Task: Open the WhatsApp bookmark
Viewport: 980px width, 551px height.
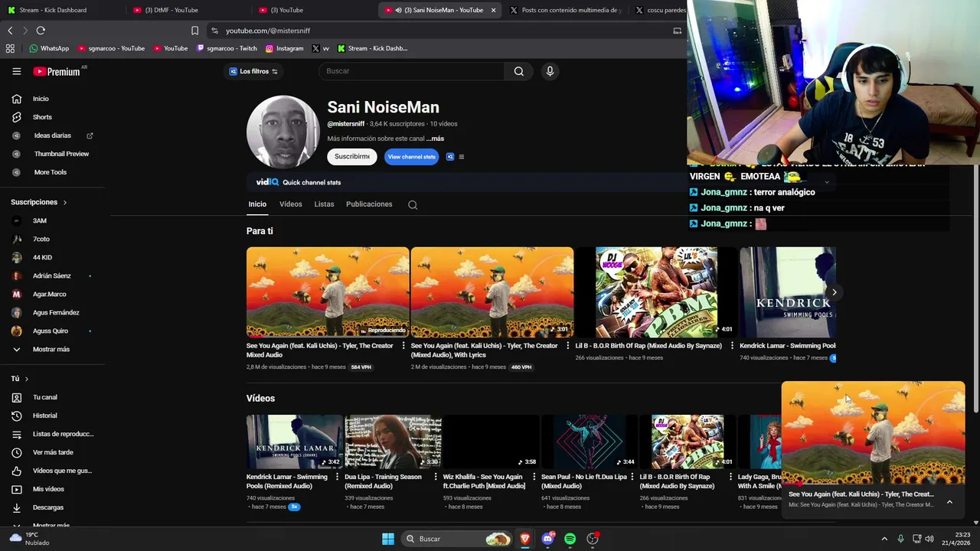Action: point(49,48)
